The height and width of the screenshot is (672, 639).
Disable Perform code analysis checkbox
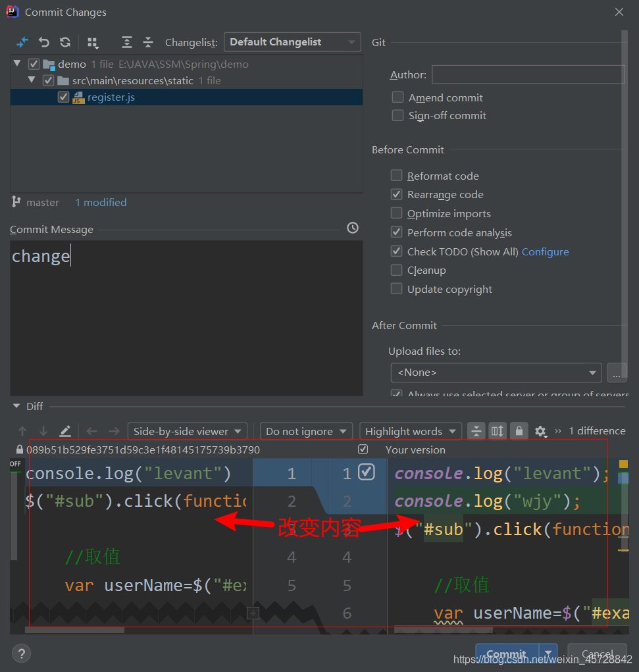[396, 232]
